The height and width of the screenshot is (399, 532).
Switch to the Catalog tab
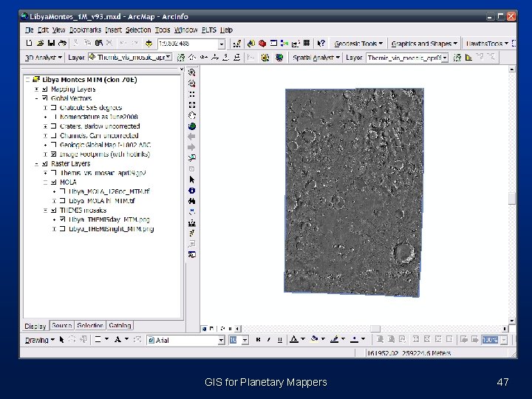[120, 325]
